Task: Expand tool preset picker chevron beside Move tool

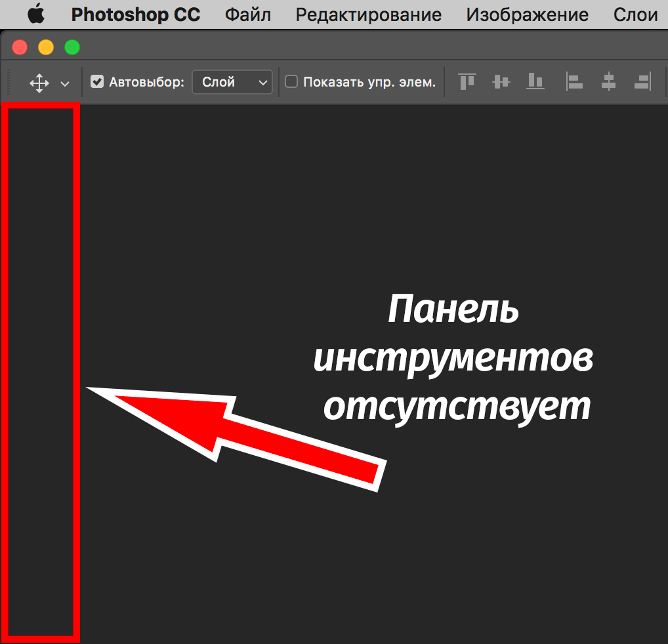Action: pyautogui.click(x=64, y=83)
